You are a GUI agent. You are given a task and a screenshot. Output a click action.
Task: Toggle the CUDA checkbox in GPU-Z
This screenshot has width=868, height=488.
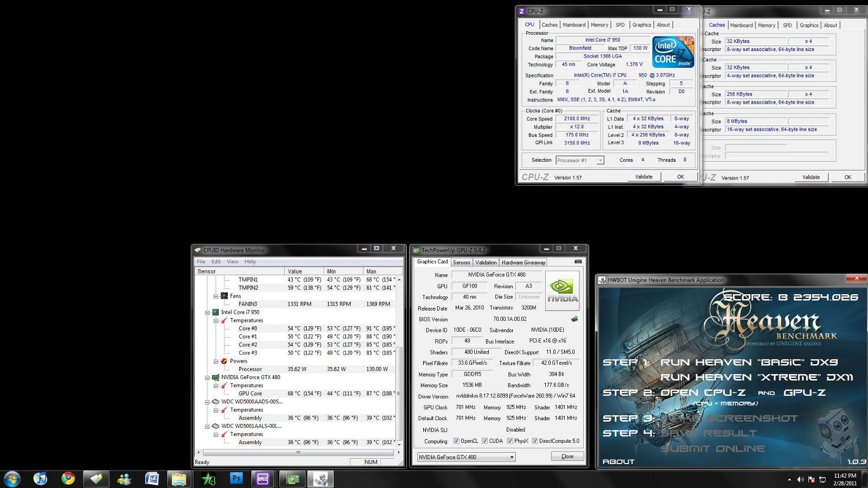click(485, 441)
